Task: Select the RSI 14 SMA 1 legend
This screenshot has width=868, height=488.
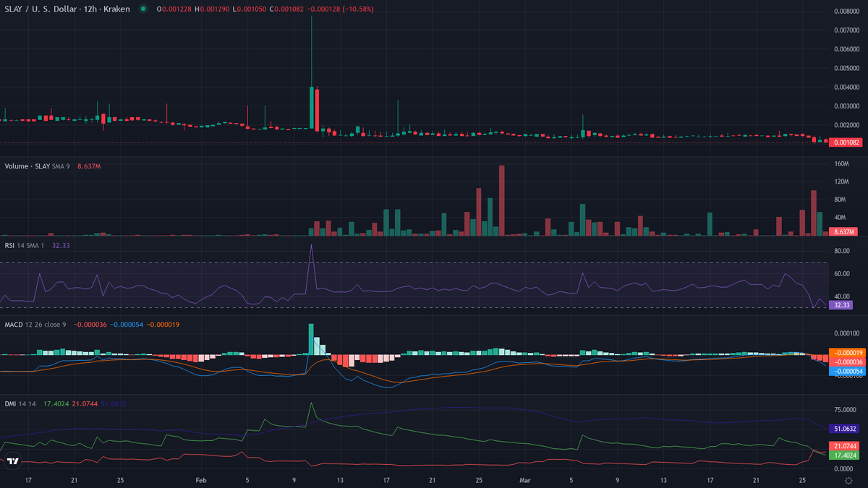Action: pos(25,246)
